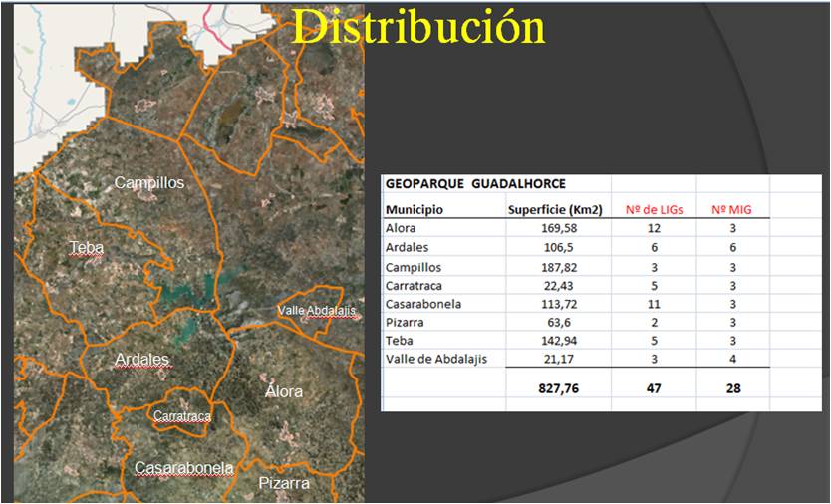831x504 pixels.
Task: Select Pizarra's MIG count '3'
Action: coord(733,322)
